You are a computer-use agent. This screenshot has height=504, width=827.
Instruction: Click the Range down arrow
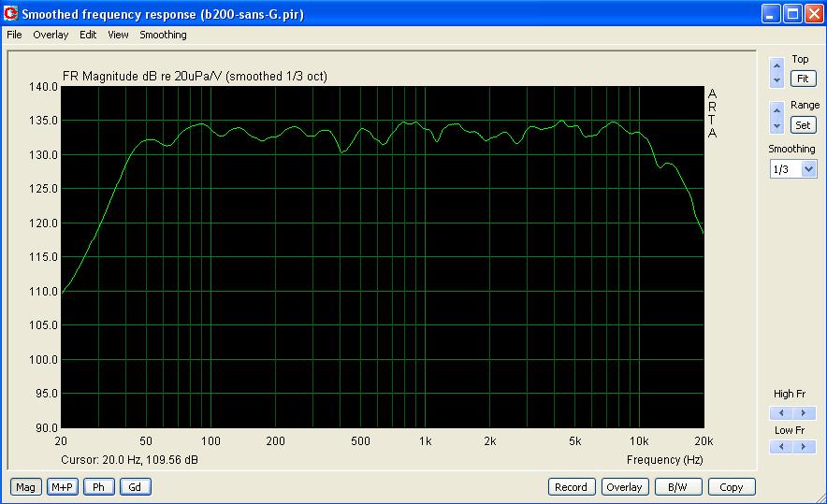click(776, 125)
